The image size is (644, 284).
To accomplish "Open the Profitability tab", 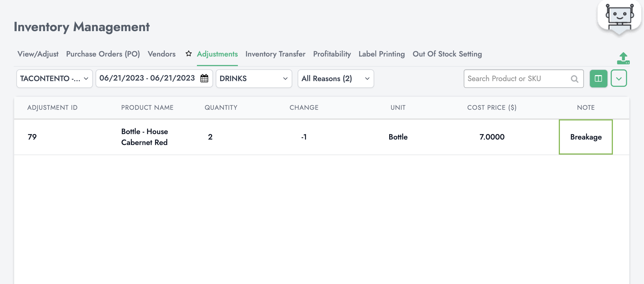I will [x=332, y=54].
